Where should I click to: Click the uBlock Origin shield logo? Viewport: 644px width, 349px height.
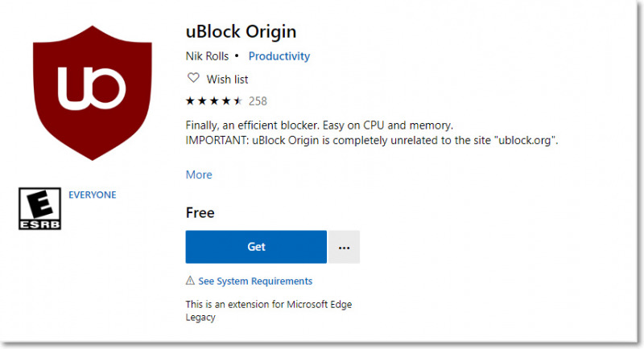(93, 93)
